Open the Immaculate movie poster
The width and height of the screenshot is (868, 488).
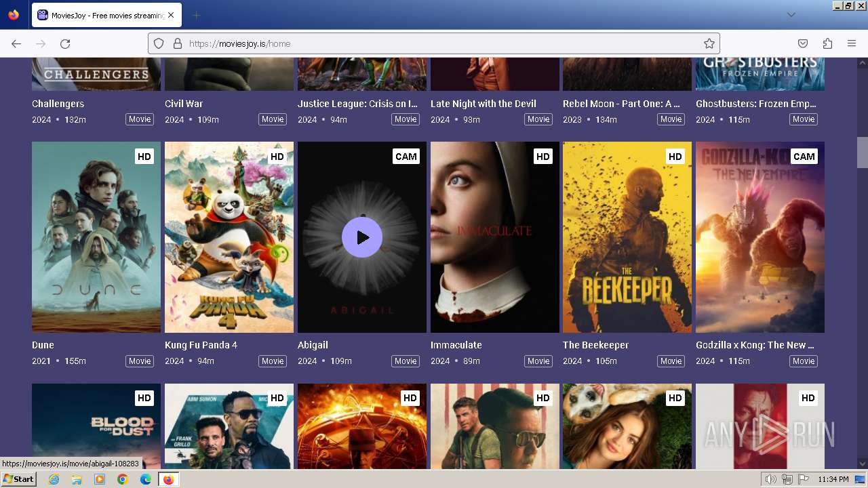tap(495, 237)
